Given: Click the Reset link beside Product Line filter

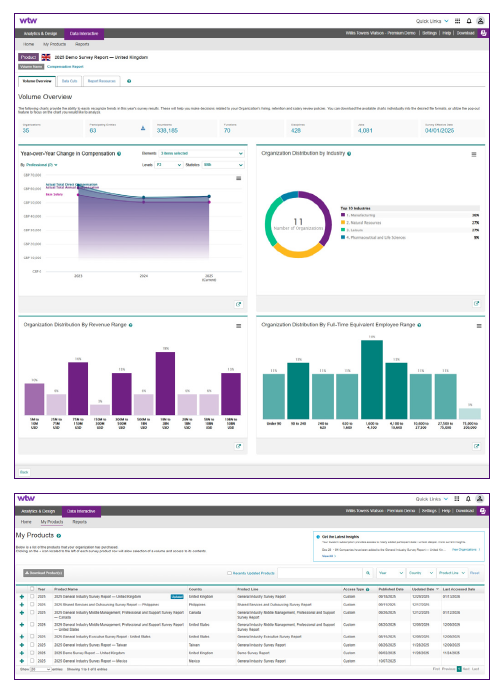Looking at the screenshot, I should point(475,573).
